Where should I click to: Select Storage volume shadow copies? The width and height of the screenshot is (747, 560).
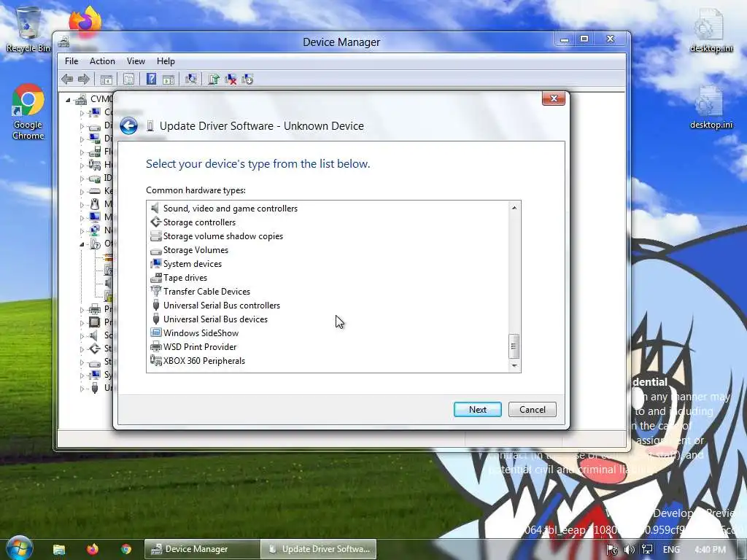[223, 236]
